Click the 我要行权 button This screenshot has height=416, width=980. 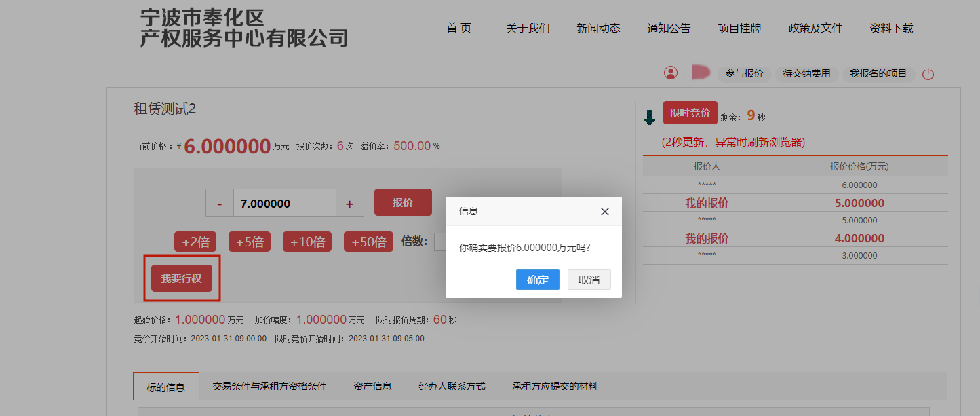pos(181,278)
